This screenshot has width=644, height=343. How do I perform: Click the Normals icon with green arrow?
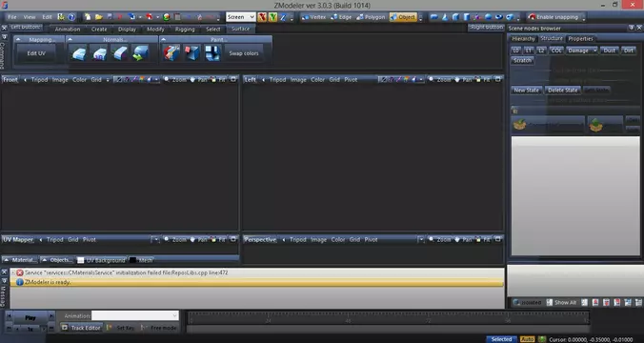140,53
